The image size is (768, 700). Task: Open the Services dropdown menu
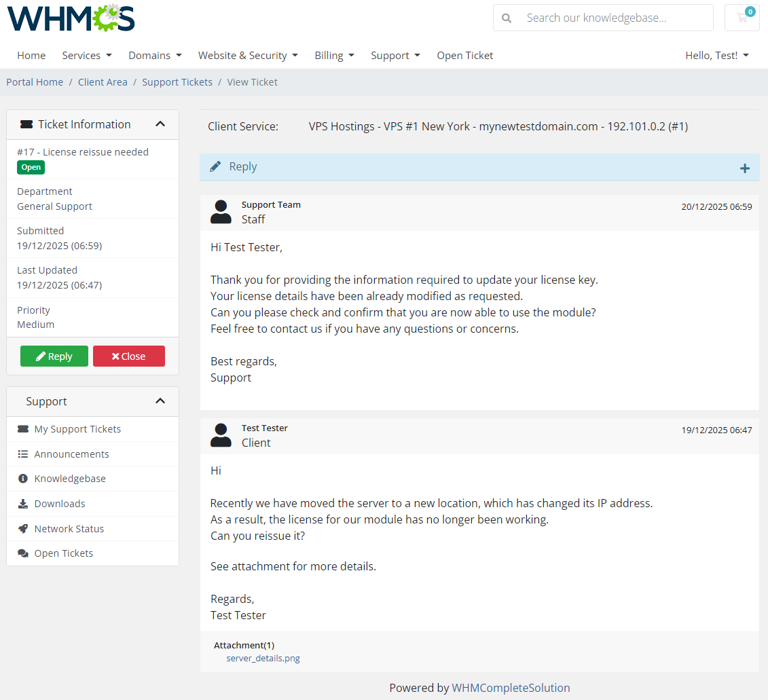tap(86, 55)
